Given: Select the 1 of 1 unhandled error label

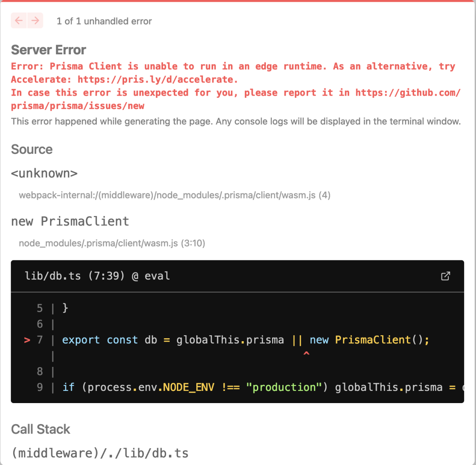Looking at the screenshot, I should (104, 21).
